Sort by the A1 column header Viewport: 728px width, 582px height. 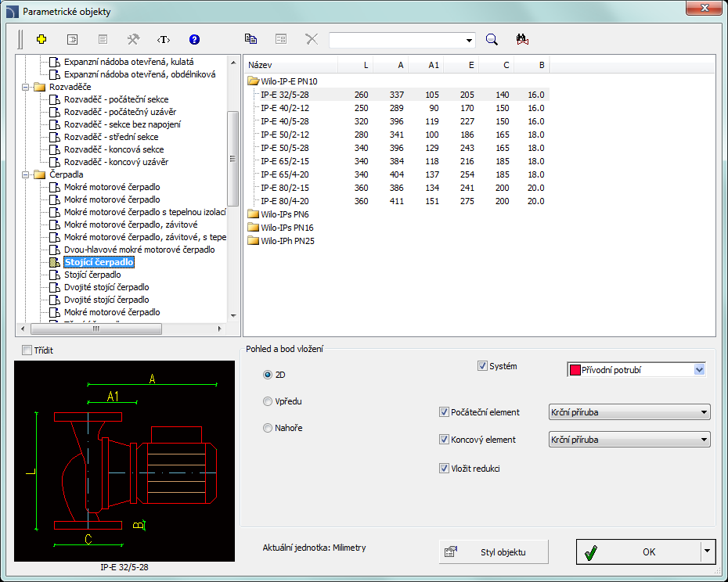point(426,65)
